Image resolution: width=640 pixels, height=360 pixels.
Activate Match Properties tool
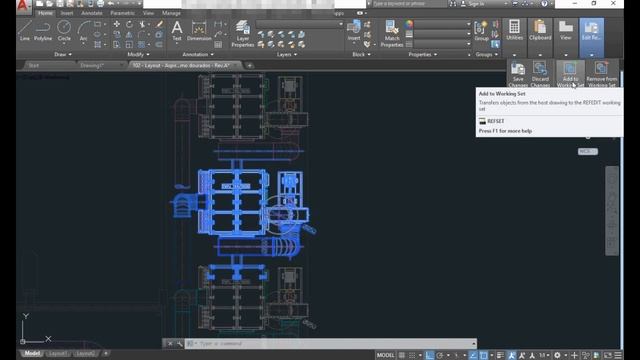(392, 33)
